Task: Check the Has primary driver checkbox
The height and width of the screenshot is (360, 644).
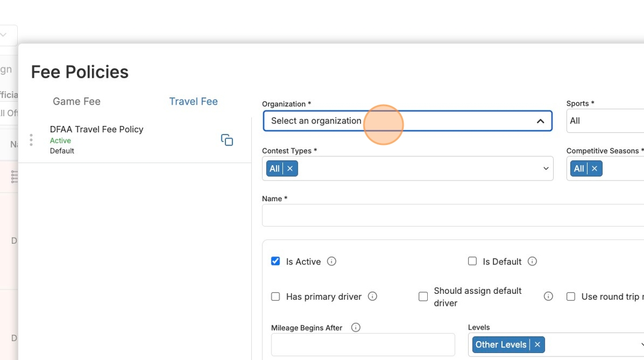Action: click(x=275, y=296)
